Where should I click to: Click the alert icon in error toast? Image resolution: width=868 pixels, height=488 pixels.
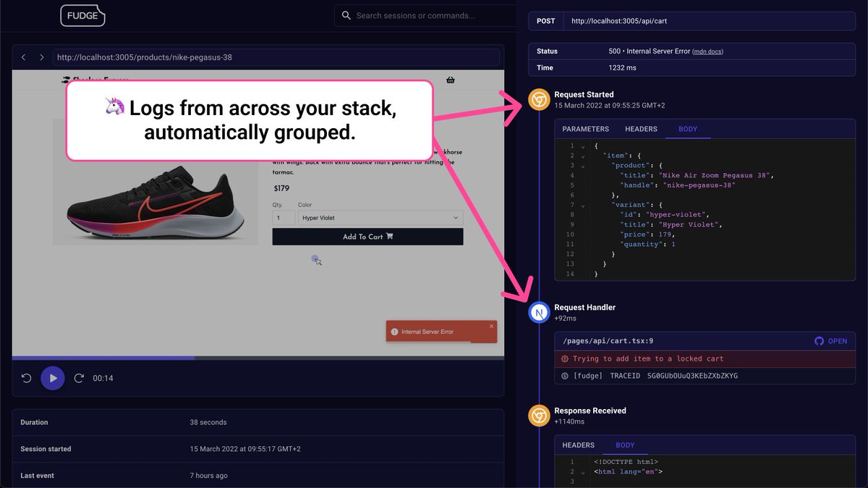pyautogui.click(x=394, y=332)
